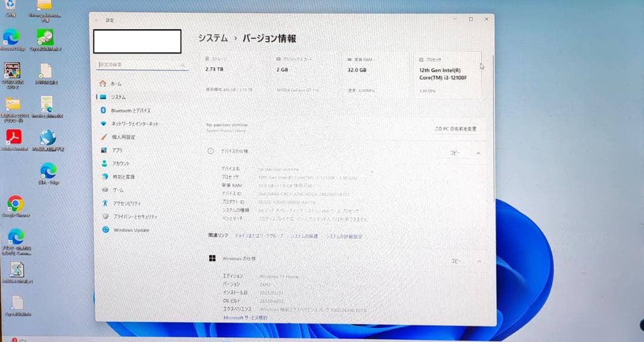The width and height of the screenshot is (644, 342).
Task: Click the システムの種類 row value
Action: coord(309,210)
